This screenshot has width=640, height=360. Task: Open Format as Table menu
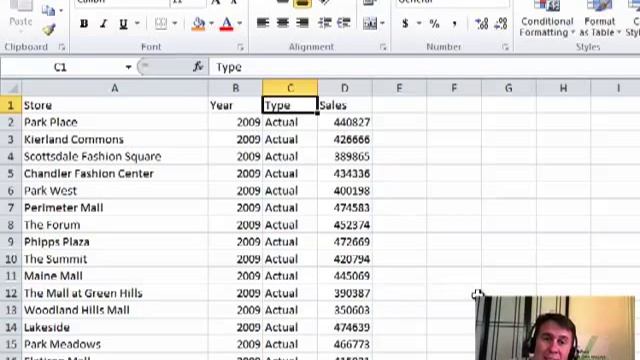(x=600, y=19)
